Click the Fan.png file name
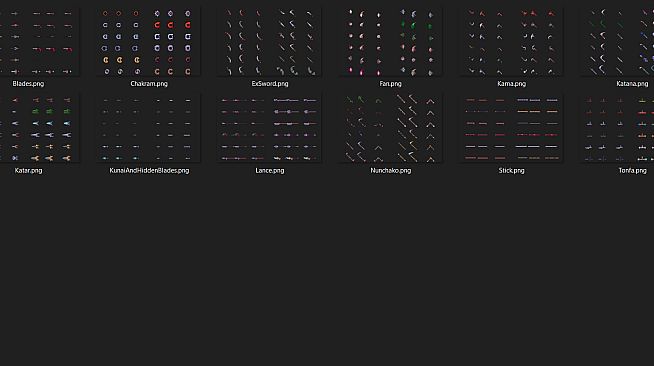 [x=390, y=84]
